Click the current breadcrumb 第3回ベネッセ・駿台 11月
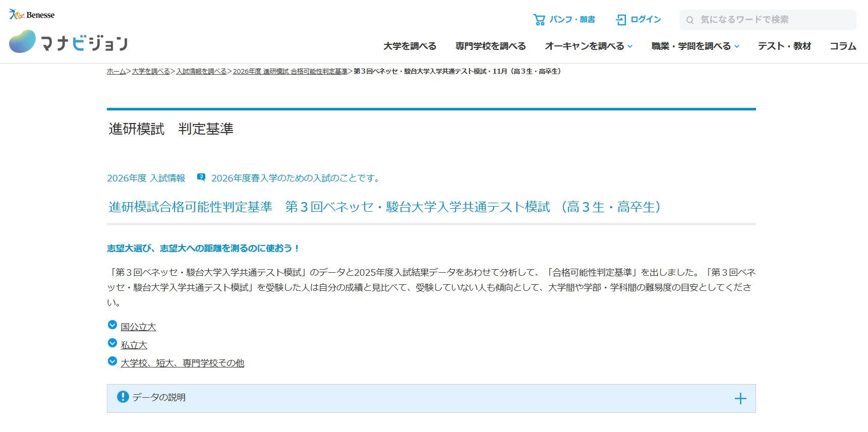This screenshot has width=868, height=432. (x=457, y=71)
